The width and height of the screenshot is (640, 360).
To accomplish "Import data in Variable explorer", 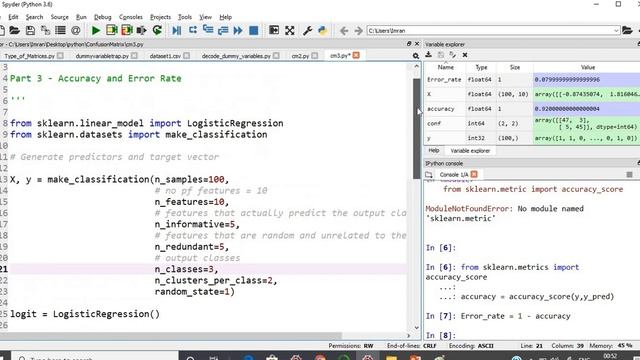I will pos(429,55).
